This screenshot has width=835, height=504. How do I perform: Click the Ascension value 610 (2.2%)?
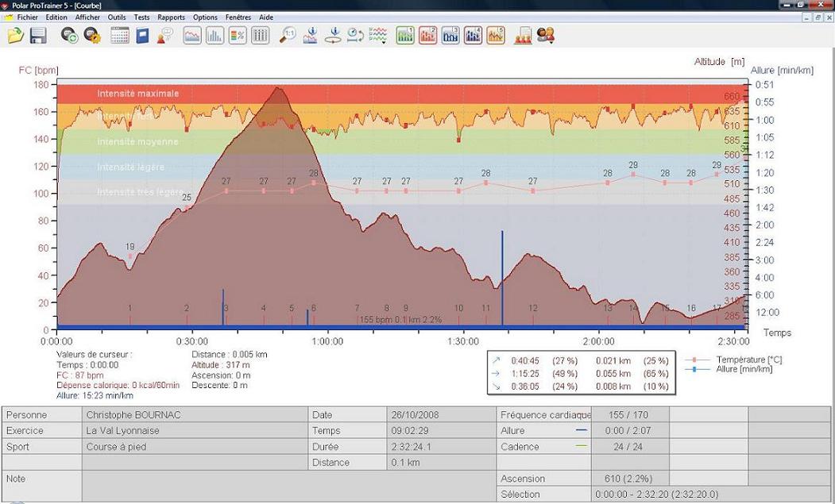pos(628,479)
